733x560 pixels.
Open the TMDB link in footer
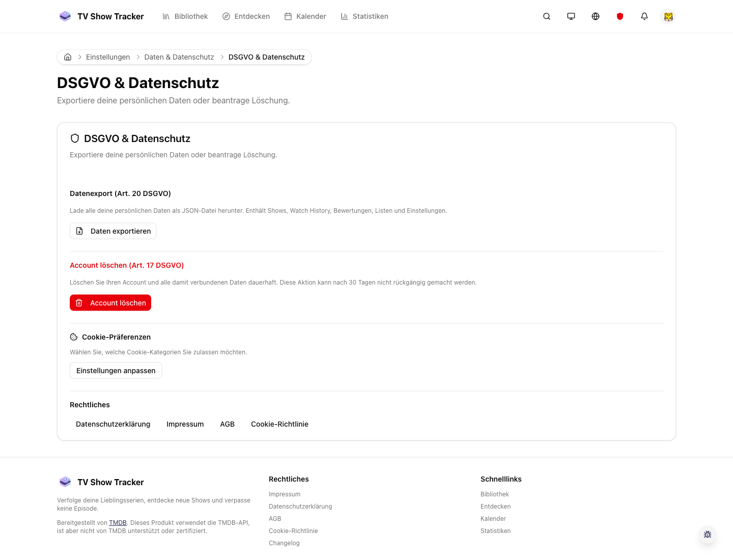pyautogui.click(x=118, y=522)
